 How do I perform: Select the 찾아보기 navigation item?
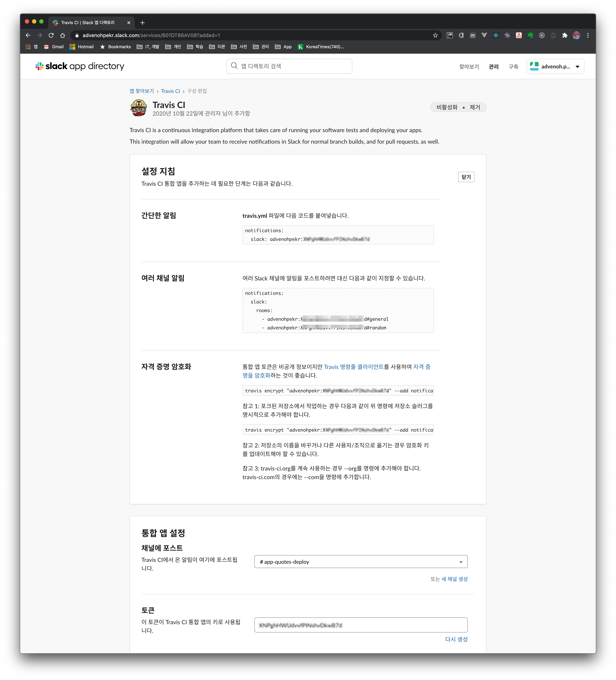click(x=469, y=67)
